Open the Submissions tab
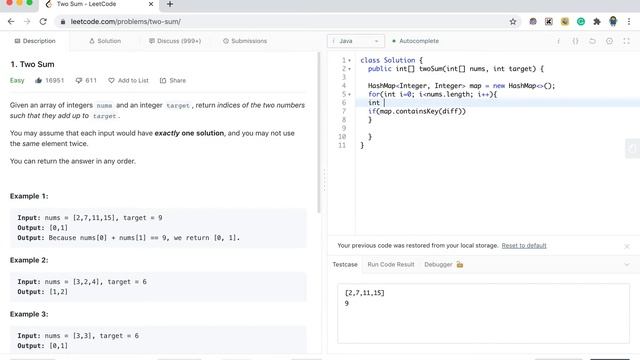Image resolution: width=640 pixels, height=360 pixels. (x=245, y=41)
